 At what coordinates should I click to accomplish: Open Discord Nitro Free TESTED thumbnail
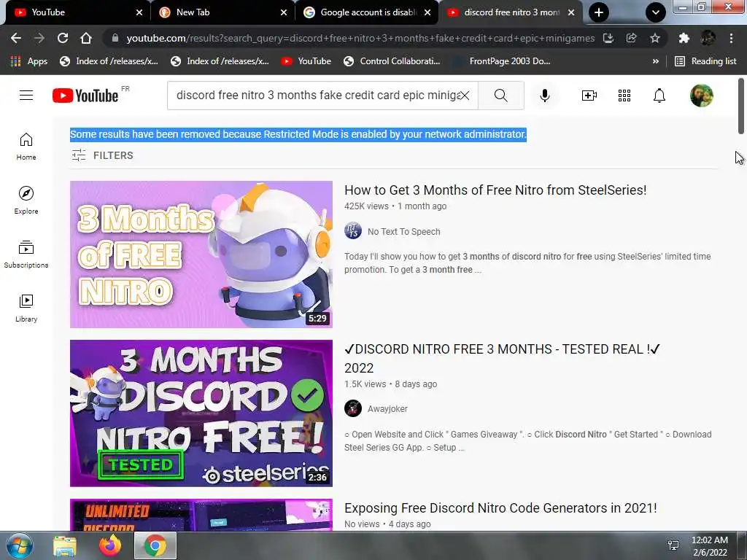tap(201, 413)
